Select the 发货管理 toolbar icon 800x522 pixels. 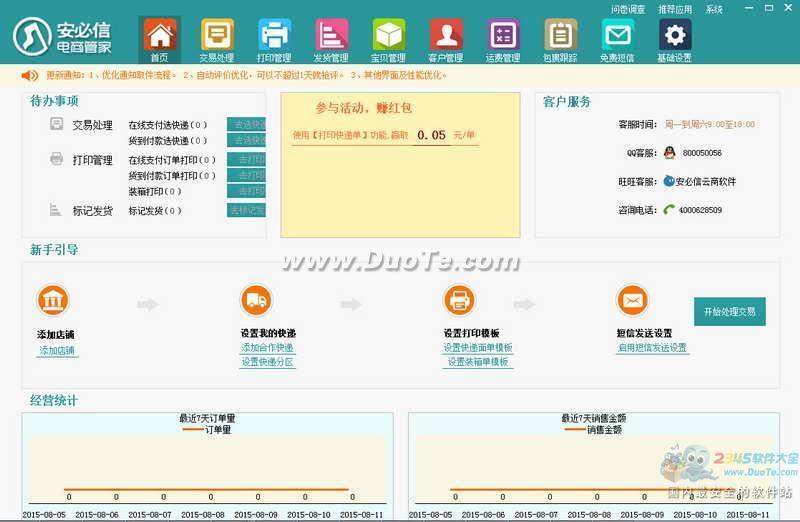pyautogui.click(x=331, y=36)
